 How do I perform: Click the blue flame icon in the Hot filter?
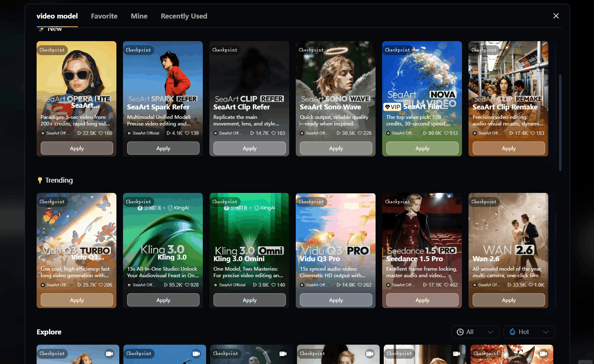pos(512,332)
